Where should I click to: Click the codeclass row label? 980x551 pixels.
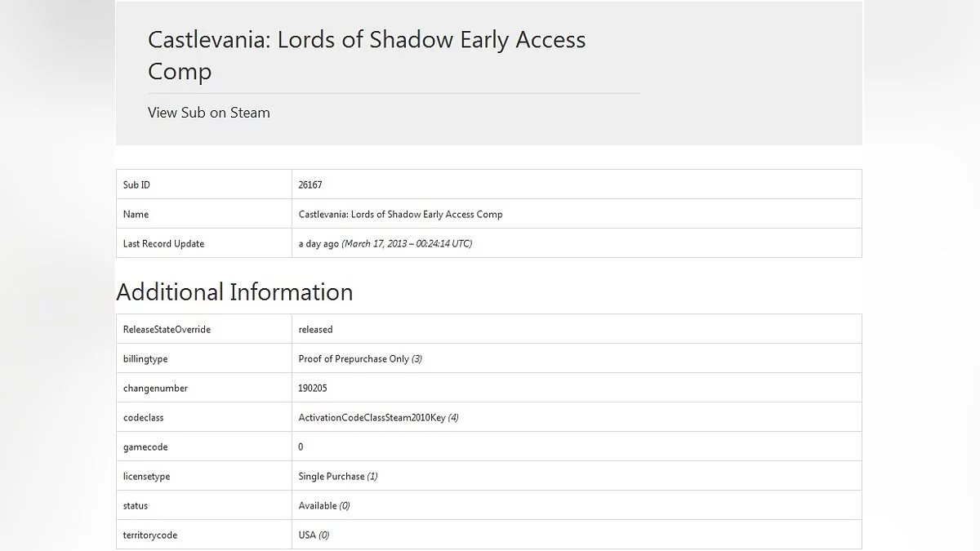pyautogui.click(x=143, y=418)
